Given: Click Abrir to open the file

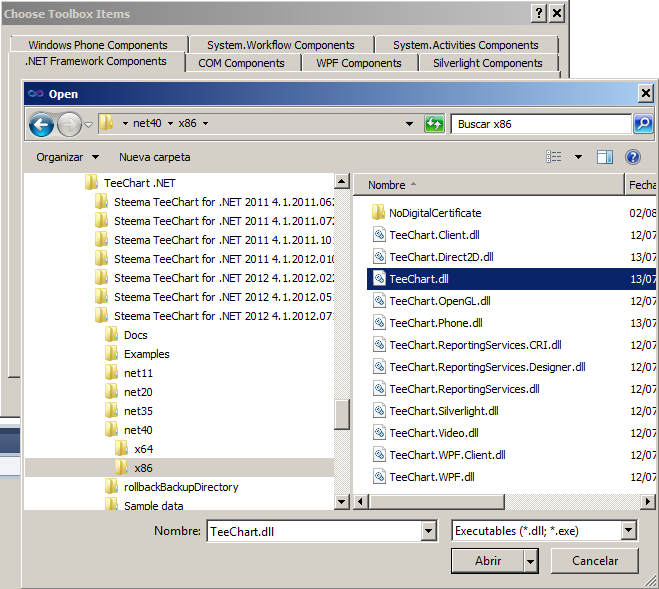Looking at the screenshot, I should click(x=488, y=561).
